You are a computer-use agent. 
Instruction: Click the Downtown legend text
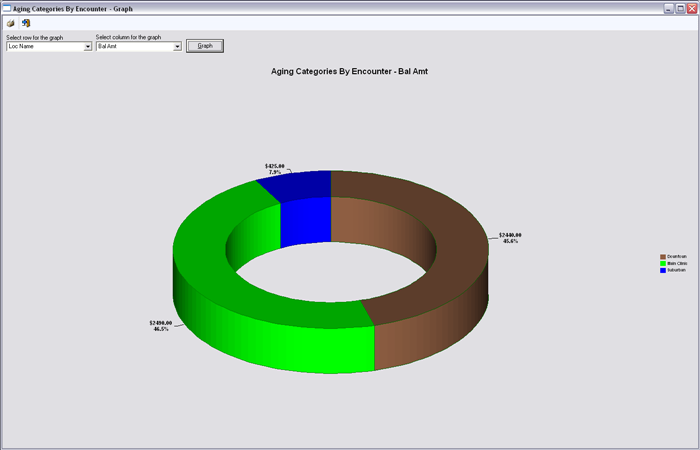pyautogui.click(x=677, y=257)
